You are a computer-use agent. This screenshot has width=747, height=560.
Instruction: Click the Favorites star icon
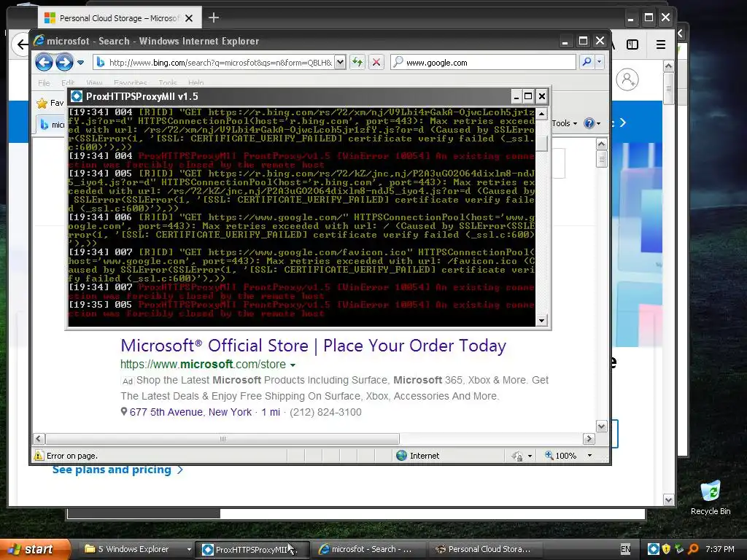click(x=42, y=103)
